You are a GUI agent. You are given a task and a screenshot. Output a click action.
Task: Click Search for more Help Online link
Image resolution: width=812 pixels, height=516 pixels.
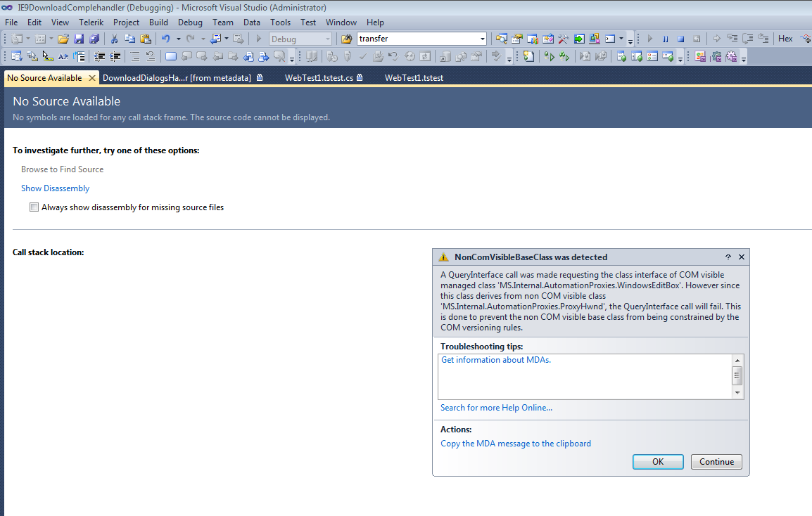[496, 408]
